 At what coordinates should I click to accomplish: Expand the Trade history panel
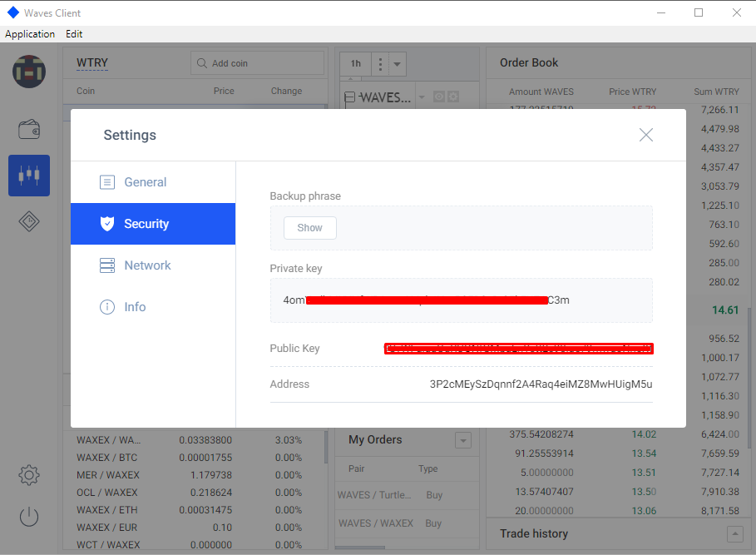(x=734, y=534)
